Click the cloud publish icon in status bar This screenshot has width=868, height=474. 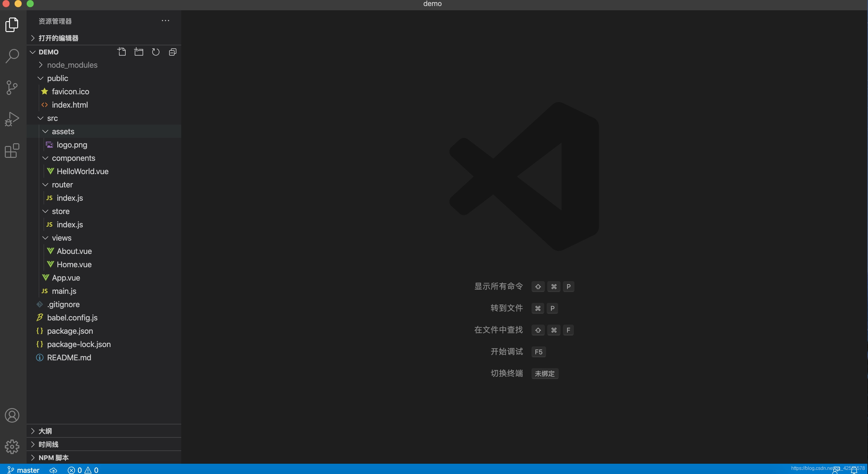coord(53,470)
